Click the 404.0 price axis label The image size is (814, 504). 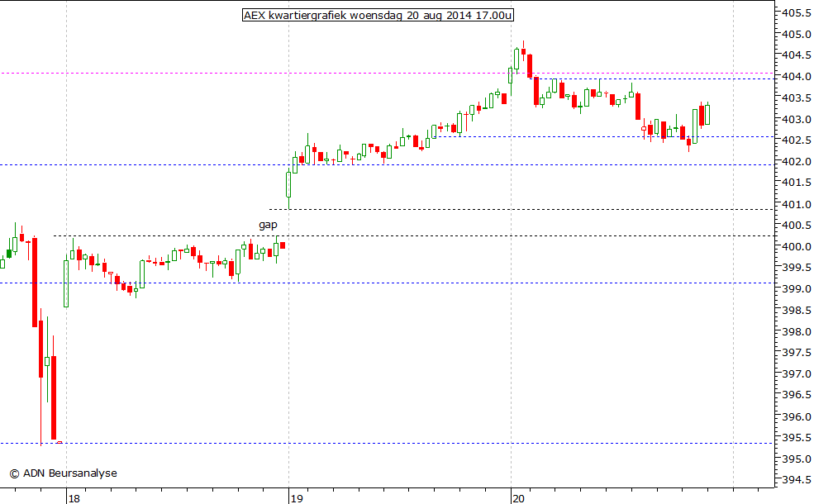pyautogui.click(x=797, y=77)
